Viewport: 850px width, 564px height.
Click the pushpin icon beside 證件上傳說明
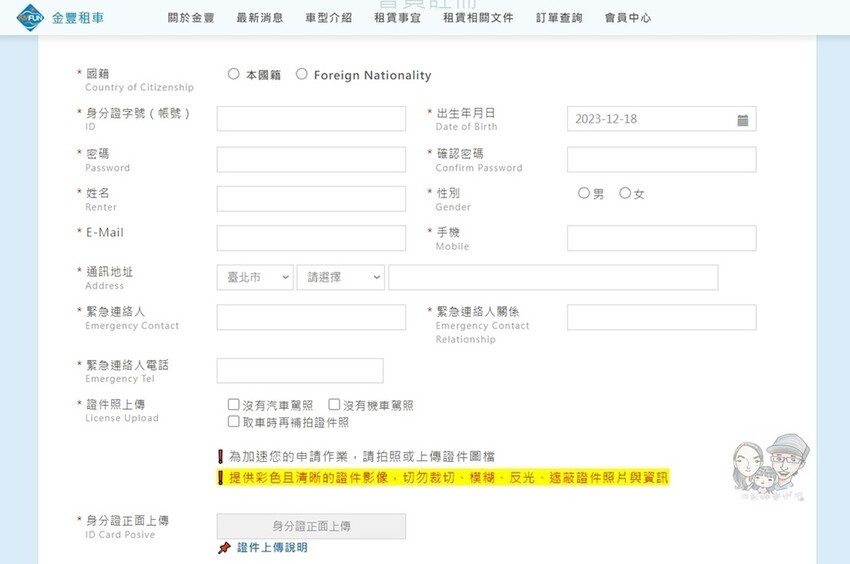pos(224,548)
